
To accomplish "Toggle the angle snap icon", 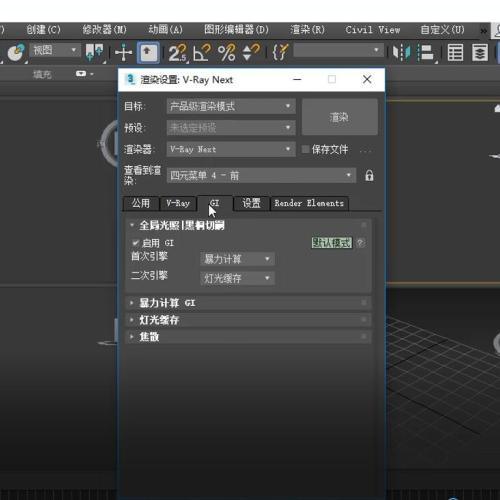I will [202, 53].
